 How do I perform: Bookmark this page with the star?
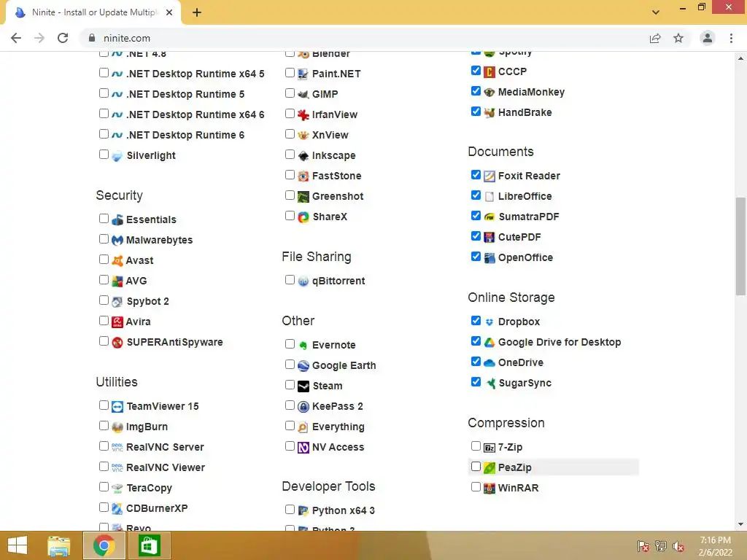coord(678,38)
